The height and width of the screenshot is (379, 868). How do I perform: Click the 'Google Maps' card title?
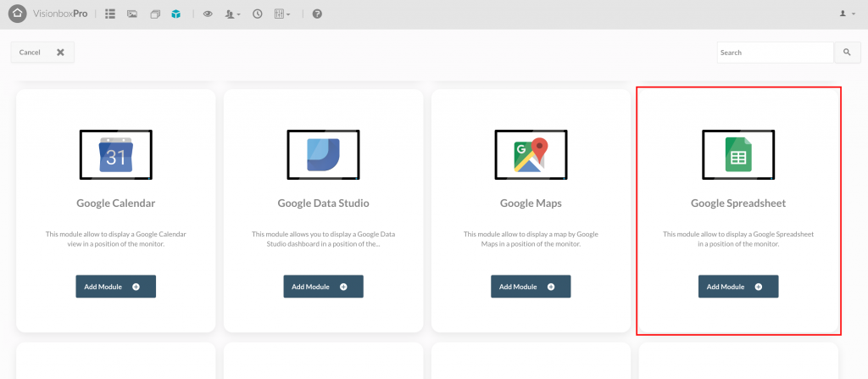point(531,203)
